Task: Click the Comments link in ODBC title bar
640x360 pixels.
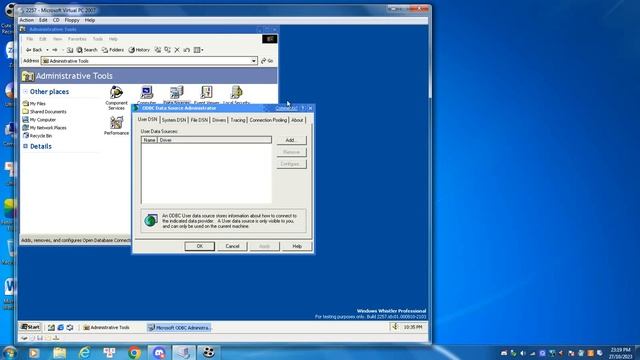Action: pos(286,108)
